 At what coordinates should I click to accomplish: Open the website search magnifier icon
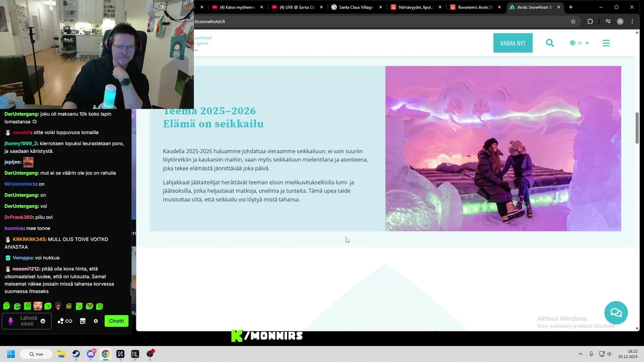(x=550, y=43)
